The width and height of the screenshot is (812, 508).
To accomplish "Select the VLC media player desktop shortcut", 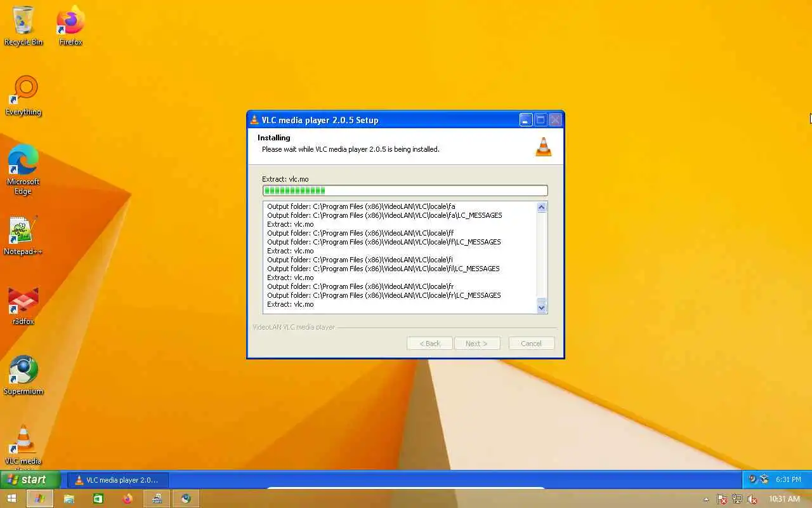I will [x=23, y=446].
